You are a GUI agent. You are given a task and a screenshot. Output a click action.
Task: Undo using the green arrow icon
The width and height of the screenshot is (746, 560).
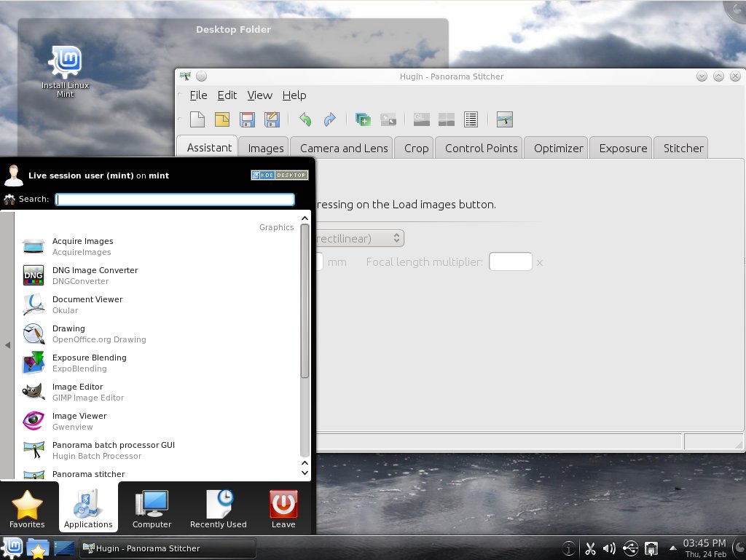click(305, 119)
